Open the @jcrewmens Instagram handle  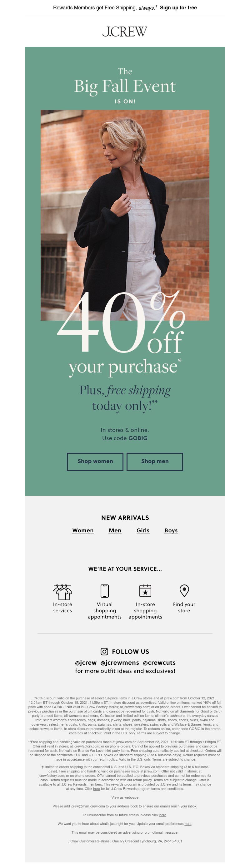pyautogui.click(x=120, y=663)
